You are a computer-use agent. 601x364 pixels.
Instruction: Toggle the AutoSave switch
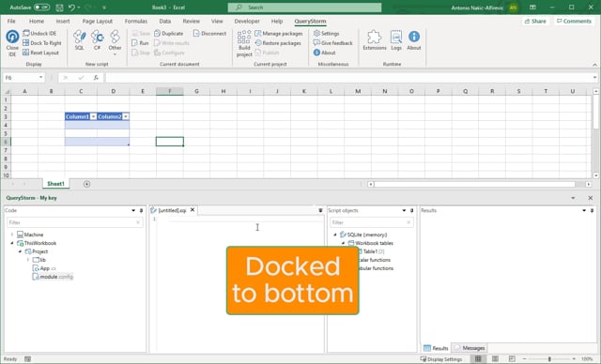tap(41, 8)
